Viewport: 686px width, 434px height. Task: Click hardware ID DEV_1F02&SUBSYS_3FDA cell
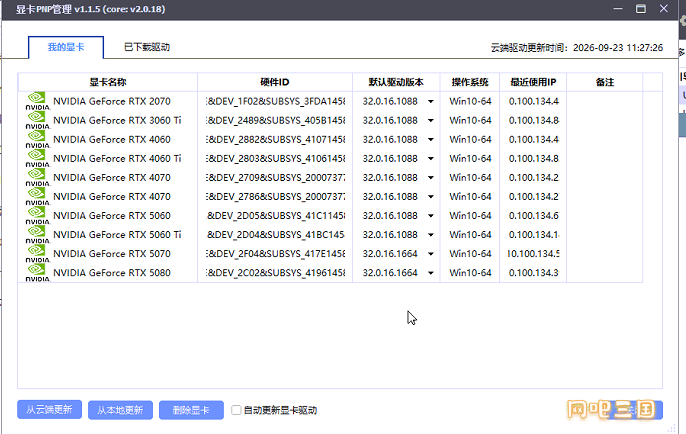(275, 102)
